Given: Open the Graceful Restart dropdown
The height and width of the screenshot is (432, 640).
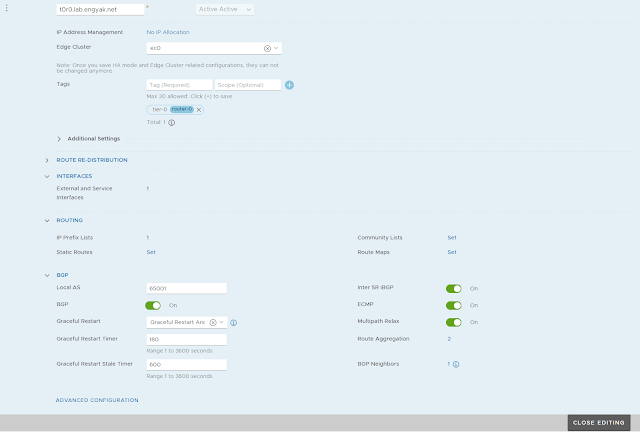Looking at the screenshot, I should 222,322.
